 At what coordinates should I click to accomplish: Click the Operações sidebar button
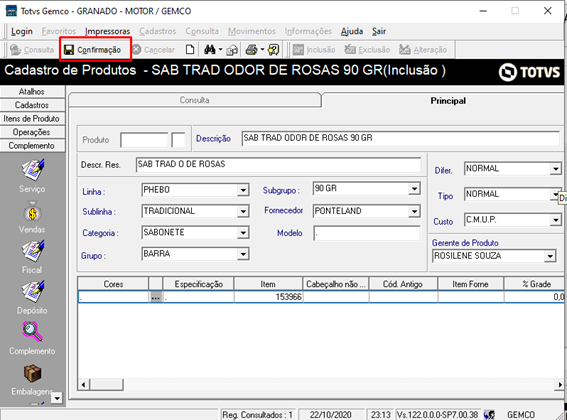point(32,132)
